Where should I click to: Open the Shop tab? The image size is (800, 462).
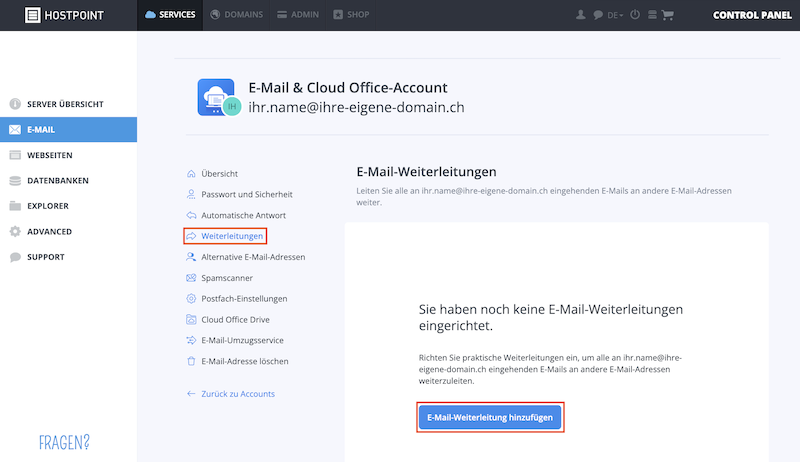tap(351, 15)
